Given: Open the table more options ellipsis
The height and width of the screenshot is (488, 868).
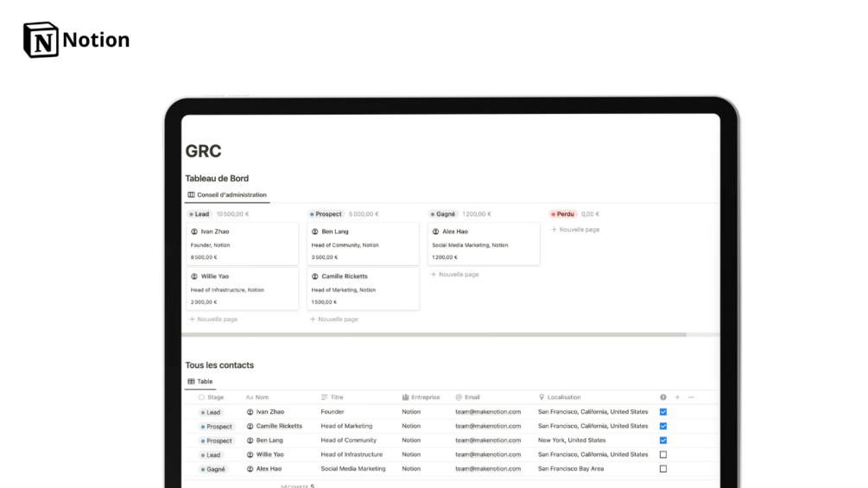Looking at the screenshot, I should click(x=691, y=397).
